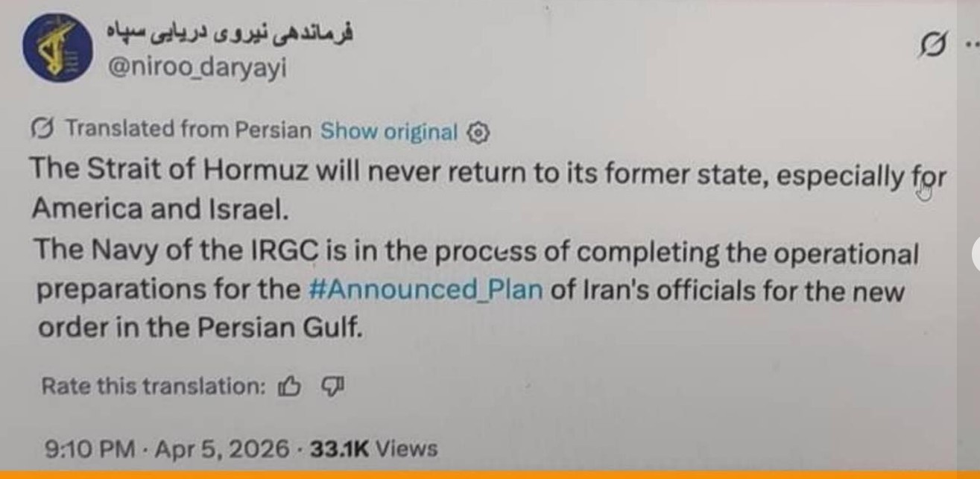Click the 'Rate this translation:' label
980x479 pixels.
point(154,386)
